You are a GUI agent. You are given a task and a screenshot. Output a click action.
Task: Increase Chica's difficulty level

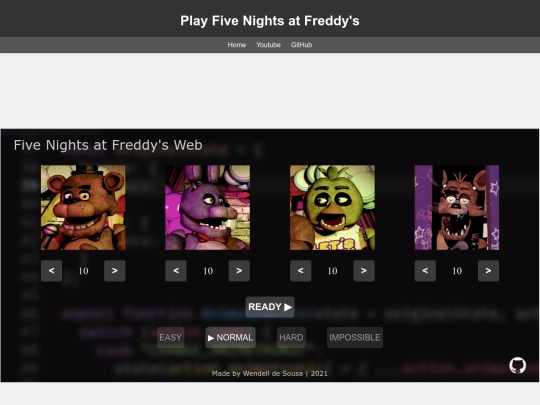364,271
